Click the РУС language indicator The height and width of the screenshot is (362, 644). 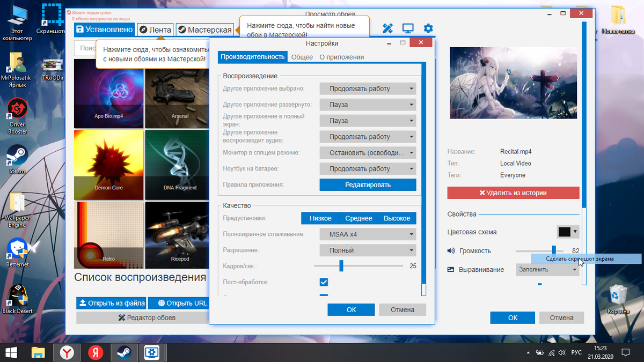(x=576, y=352)
